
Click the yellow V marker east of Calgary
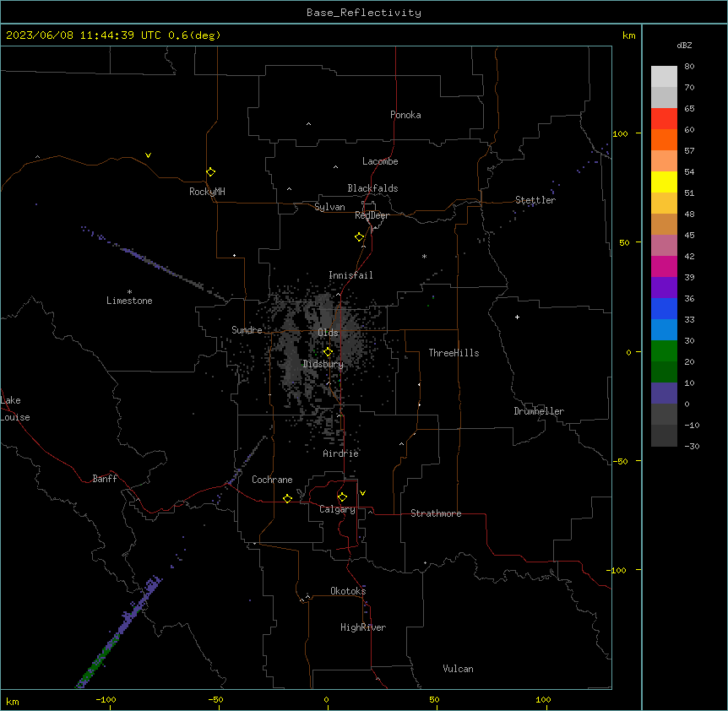(x=362, y=493)
